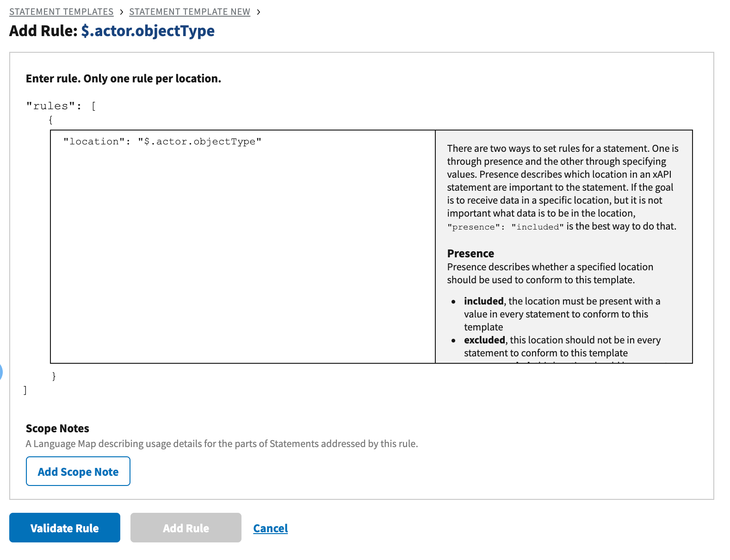Select the "excluded" bullet in help text
Image resolution: width=730 pixels, height=560 pixels.
tap(484, 340)
